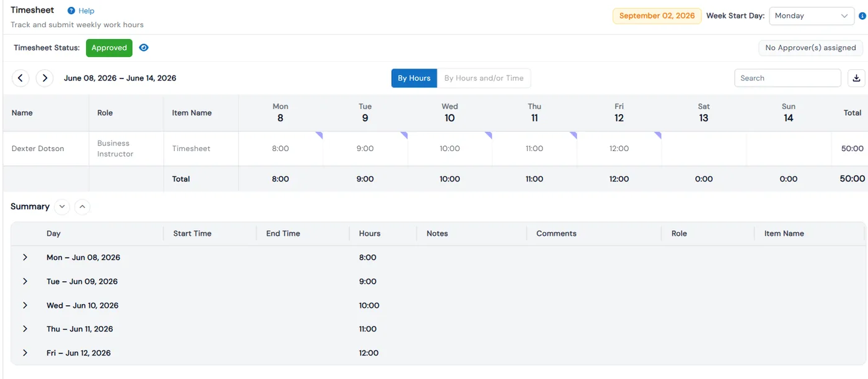Expand all Summary rows with down chevron
Screen dimensions: 868x379
click(62, 207)
